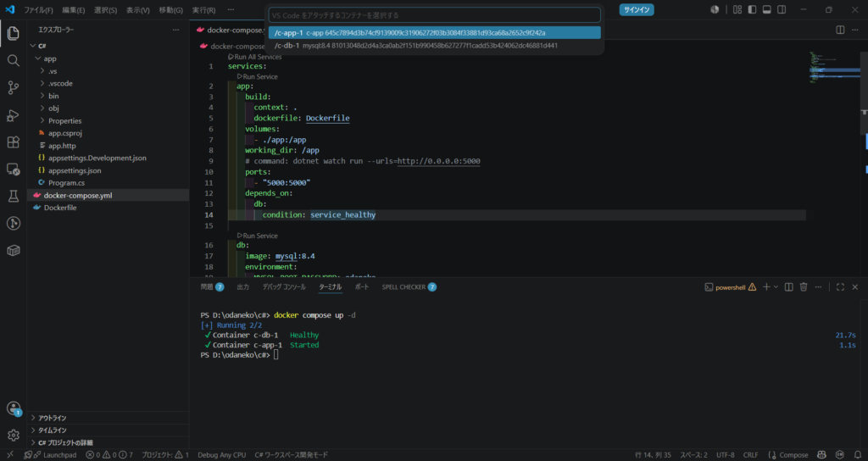This screenshot has height=461, width=868.
Task: Add a new terminal with plus icon
Action: click(x=766, y=287)
